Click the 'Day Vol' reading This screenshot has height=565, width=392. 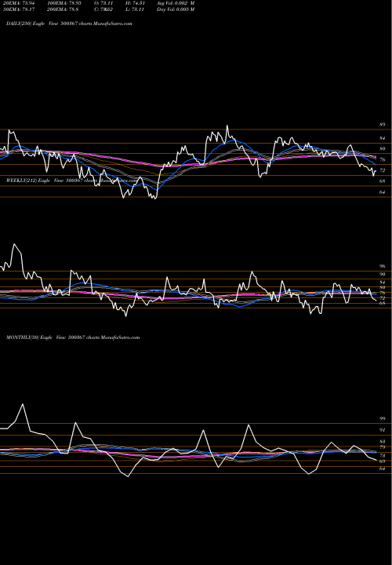[176, 9]
